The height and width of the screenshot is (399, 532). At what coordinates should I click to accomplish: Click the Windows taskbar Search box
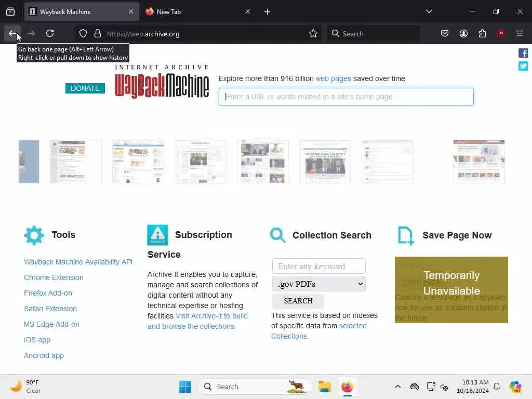(x=255, y=387)
